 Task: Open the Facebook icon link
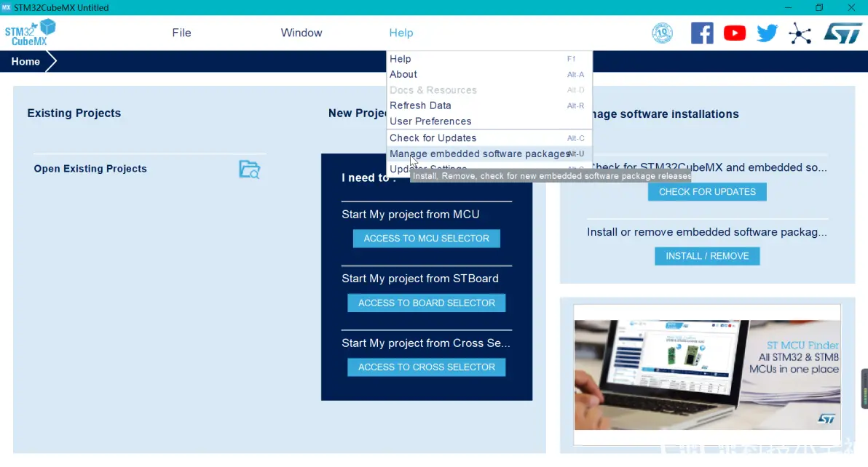tap(702, 33)
